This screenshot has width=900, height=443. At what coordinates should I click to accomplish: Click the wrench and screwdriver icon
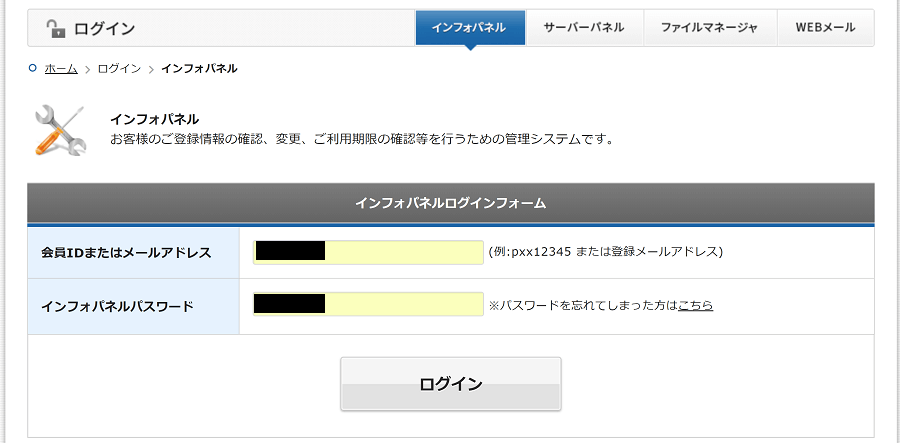tap(60, 130)
